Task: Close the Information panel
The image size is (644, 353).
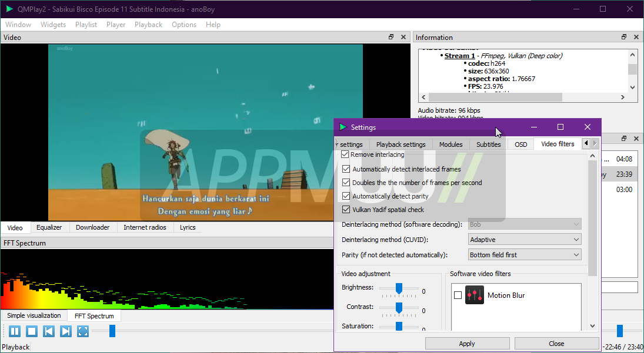Action: (x=636, y=37)
